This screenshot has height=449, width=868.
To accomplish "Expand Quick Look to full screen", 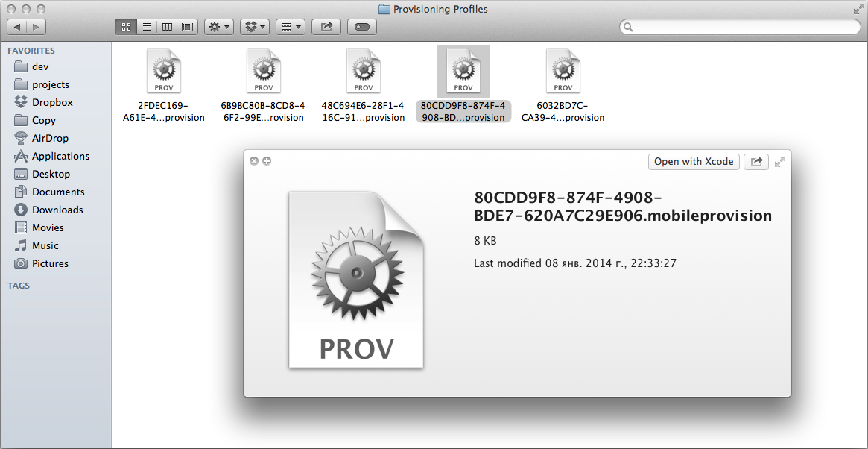I will pyautogui.click(x=780, y=161).
